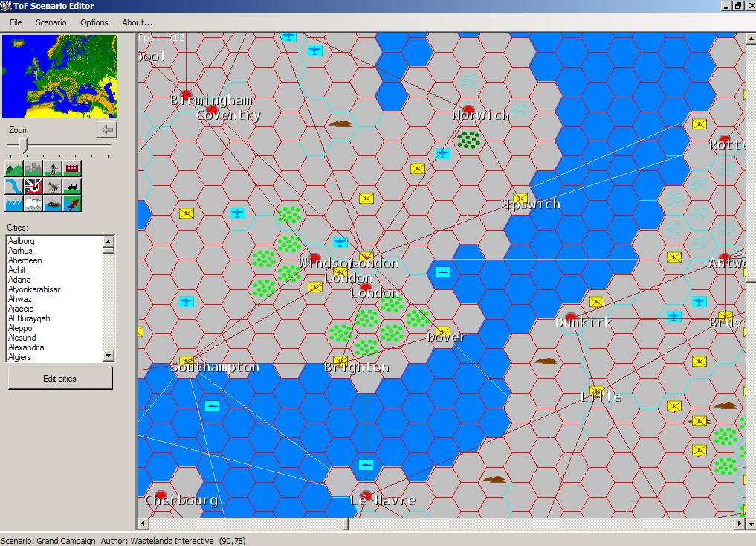This screenshot has height=546, width=756.
Task: Click the yellow unit marker at Lille
Action: (x=596, y=391)
